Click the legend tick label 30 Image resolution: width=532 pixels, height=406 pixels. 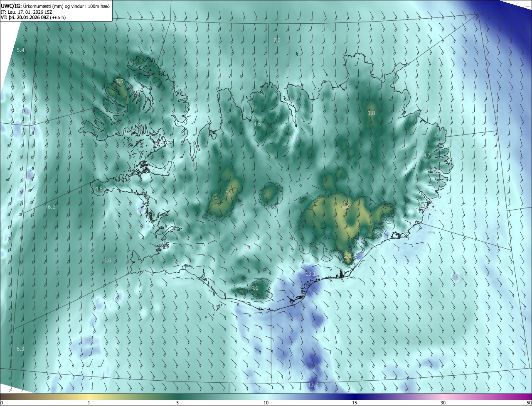443,403
